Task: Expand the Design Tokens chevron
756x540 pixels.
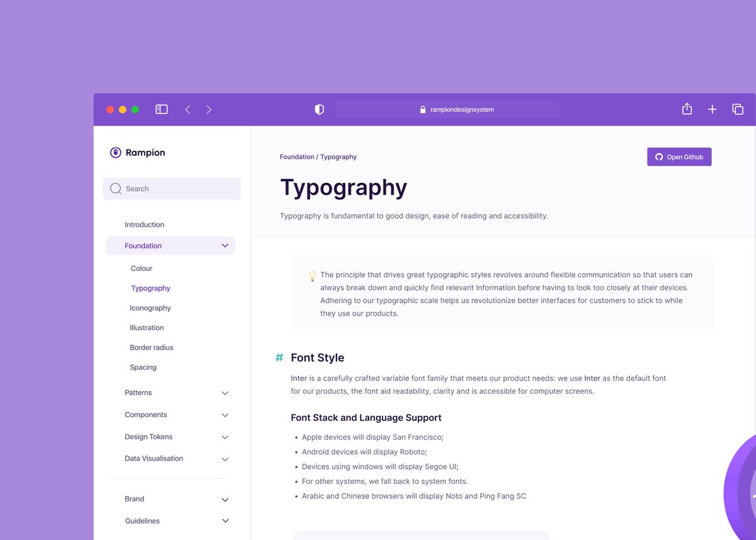Action: coord(225,437)
